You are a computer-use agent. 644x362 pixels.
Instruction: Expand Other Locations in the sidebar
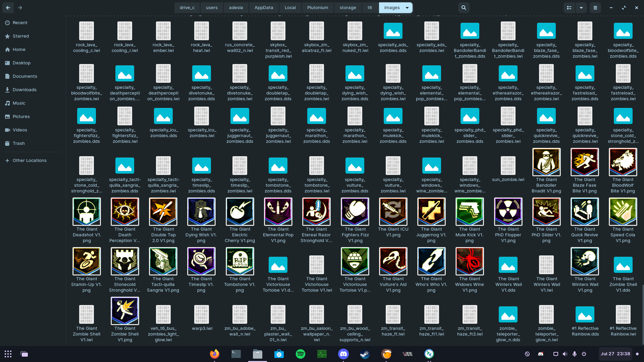pyautogui.click(x=30, y=160)
